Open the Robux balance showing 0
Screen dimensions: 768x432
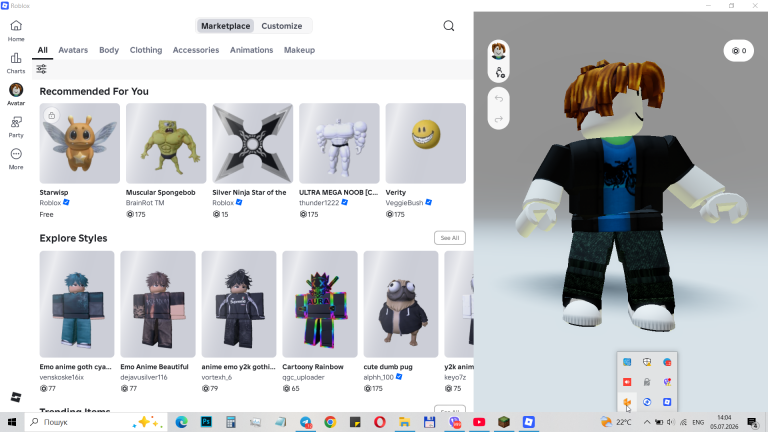739,50
